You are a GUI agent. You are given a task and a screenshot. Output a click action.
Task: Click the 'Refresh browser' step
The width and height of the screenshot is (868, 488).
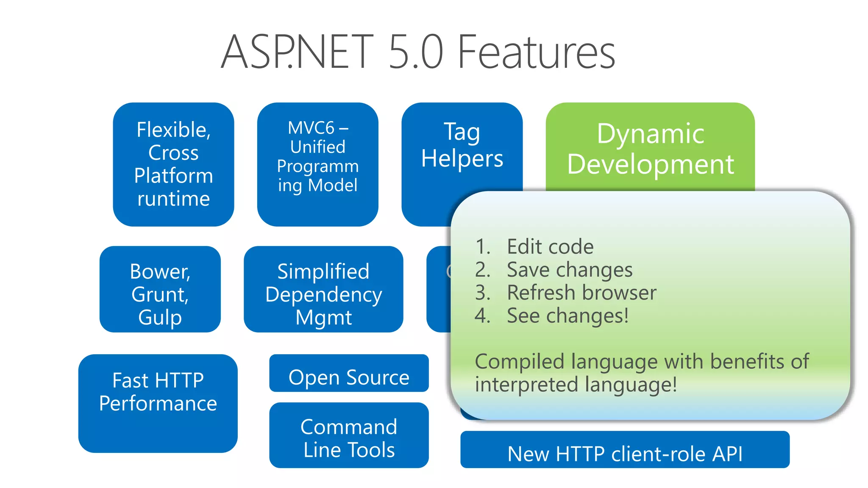[581, 293]
